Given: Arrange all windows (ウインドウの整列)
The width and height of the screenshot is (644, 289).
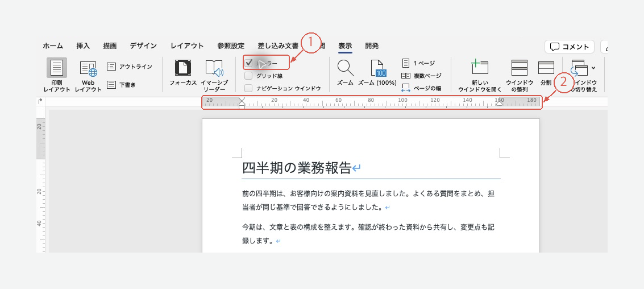Looking at the screenshot, I should pyautogui.click(x=520, y=76).
